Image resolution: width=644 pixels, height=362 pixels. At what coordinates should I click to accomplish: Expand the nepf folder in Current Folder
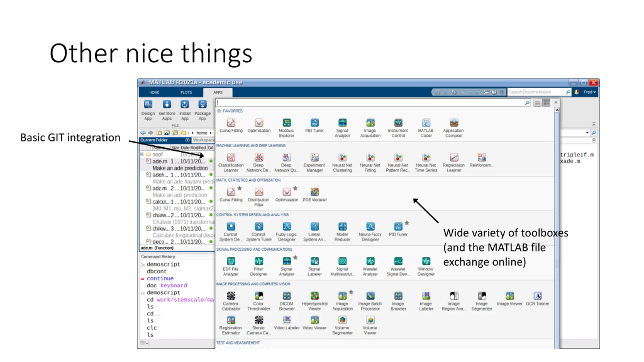[x=142, y=154]
